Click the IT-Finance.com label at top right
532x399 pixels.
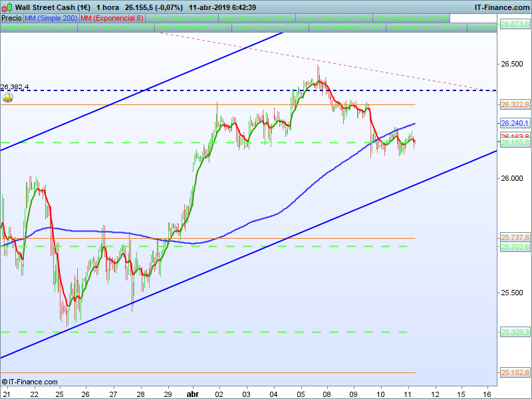pos(502,7)
